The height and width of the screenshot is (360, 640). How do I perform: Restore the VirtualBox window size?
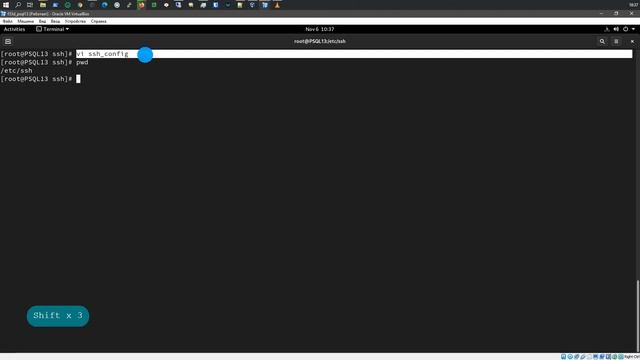tap(616, 13)
